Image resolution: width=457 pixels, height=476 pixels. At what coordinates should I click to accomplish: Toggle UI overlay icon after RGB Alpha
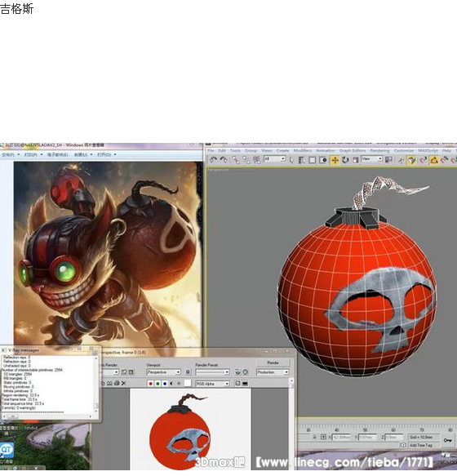(x=237, y=384)
